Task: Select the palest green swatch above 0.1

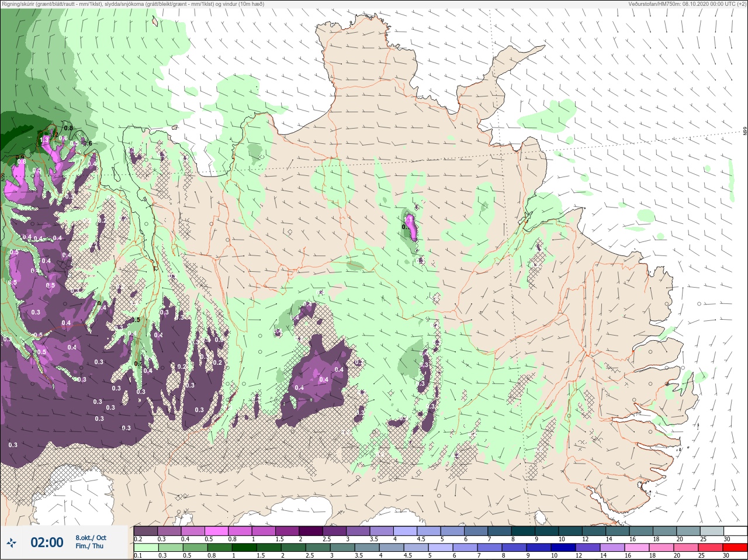Action: tap(146, 548)
